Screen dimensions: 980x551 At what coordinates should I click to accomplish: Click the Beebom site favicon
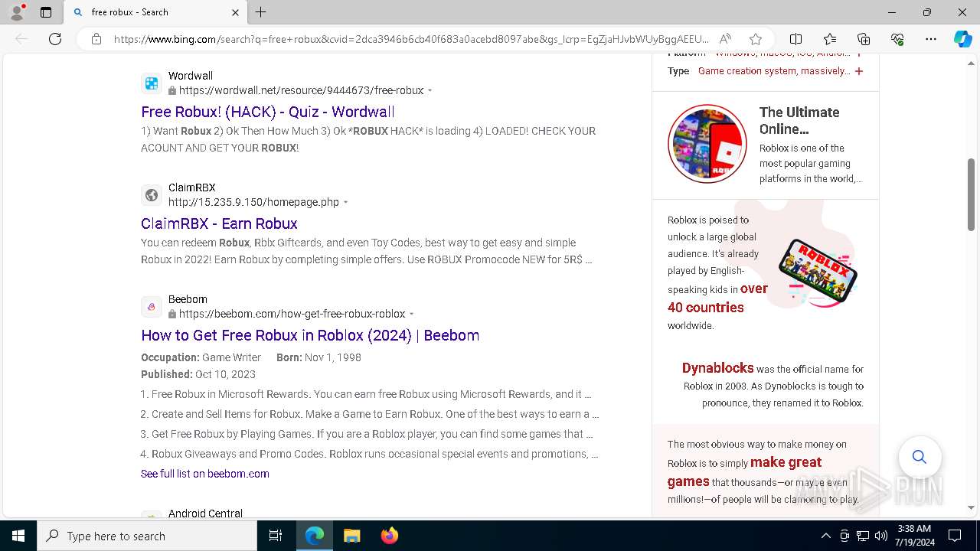coord(152,307)
